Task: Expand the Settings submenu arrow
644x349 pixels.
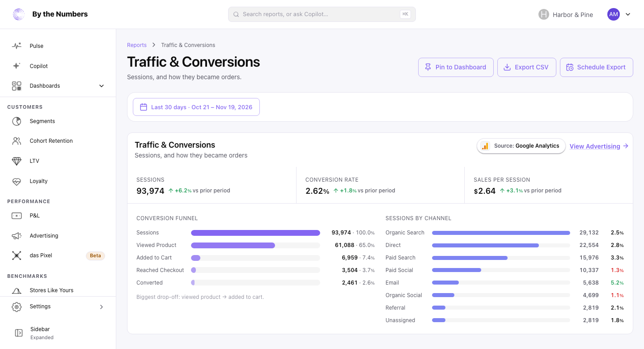Action: click(x=102, y=306)
